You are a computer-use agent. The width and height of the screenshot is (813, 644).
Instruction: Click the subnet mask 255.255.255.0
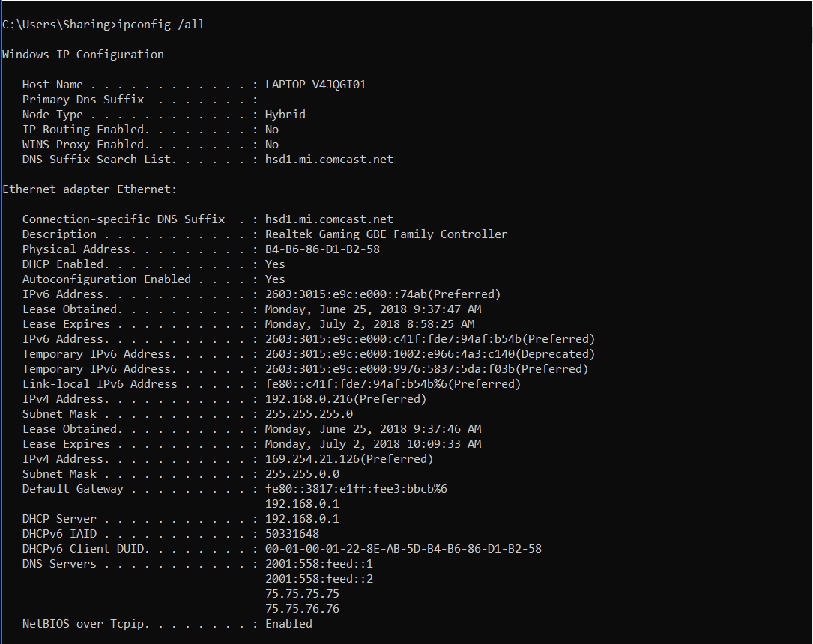[309, 414]
